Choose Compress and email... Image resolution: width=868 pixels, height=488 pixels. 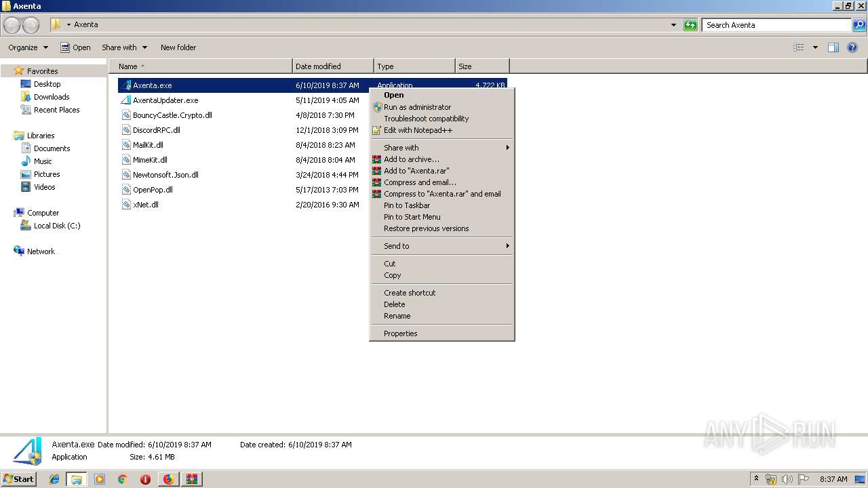click(x=442, y=182)
